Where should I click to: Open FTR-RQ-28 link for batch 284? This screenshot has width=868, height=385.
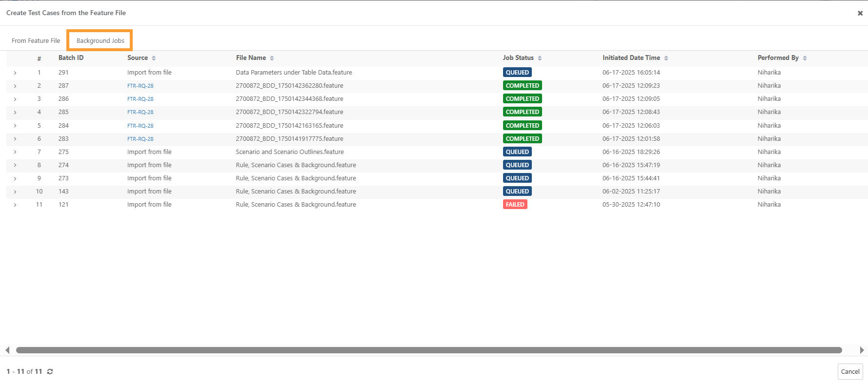[141, 126]
